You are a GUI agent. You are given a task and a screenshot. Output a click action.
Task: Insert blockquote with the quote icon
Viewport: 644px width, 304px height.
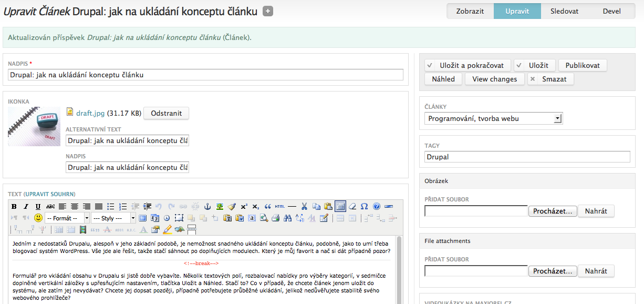click(x=268, y=206)
